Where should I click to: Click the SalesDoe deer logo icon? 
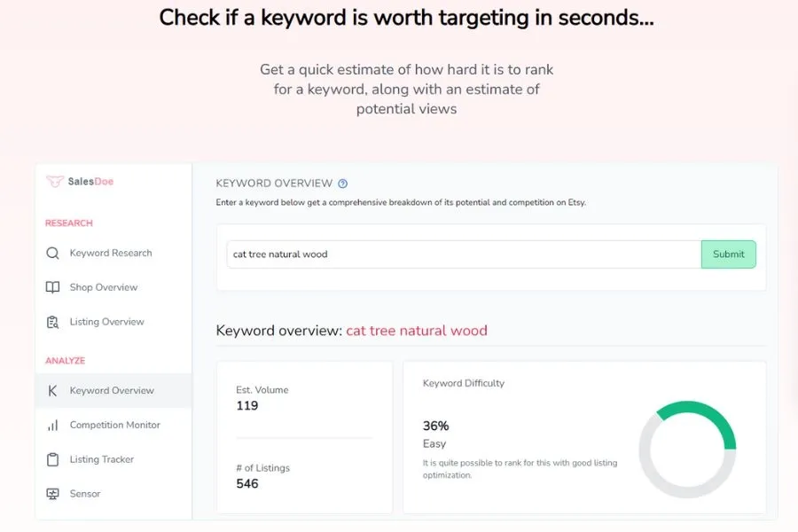[54, 181]
